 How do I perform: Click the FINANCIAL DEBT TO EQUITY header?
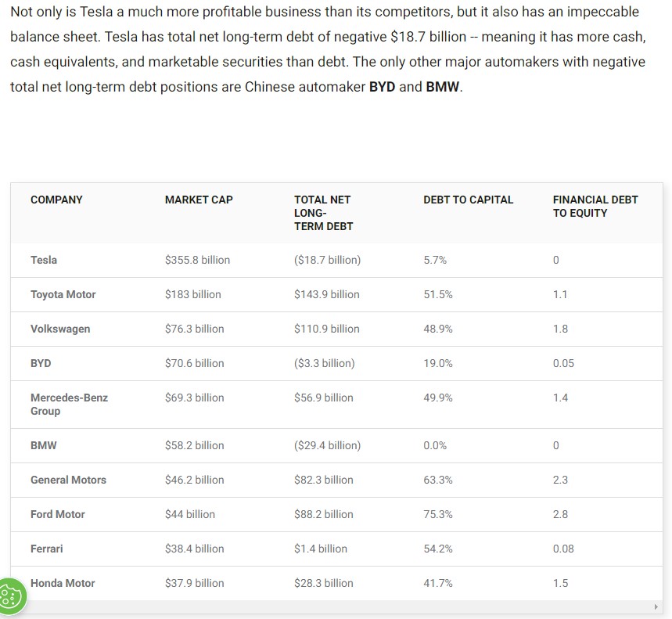click(595, 206)
